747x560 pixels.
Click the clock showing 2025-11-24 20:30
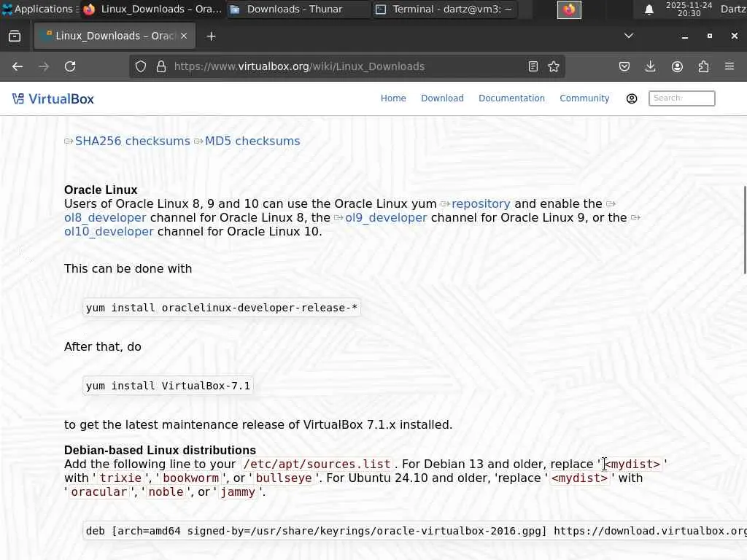point(689,9)
